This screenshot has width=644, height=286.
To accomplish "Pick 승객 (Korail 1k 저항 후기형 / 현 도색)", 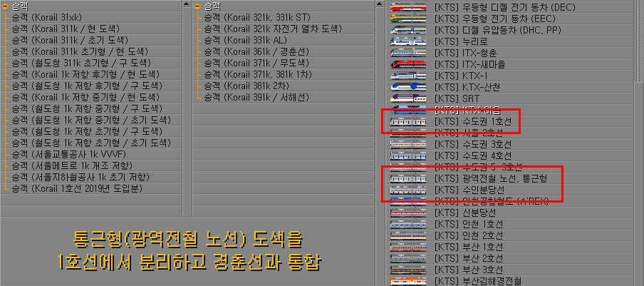I will click(85, 74).
